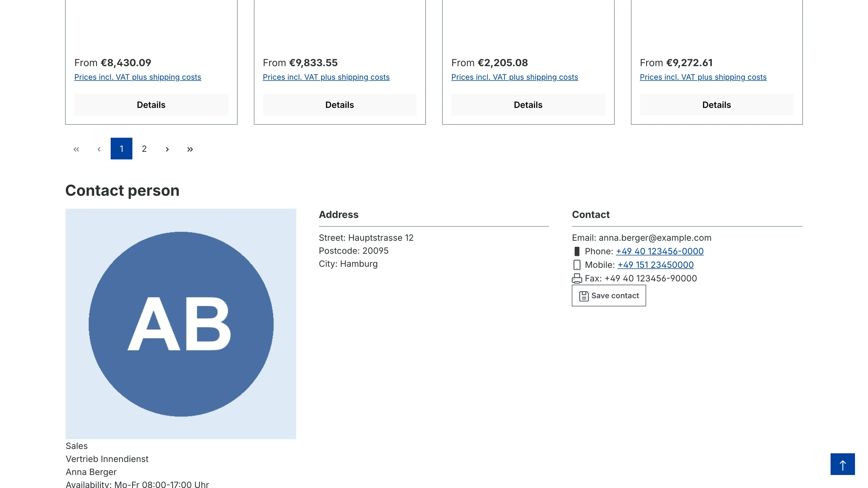Viewport: 868px width, 488px height.
Task: Click the Contact person heading
Action: (122, 191)
